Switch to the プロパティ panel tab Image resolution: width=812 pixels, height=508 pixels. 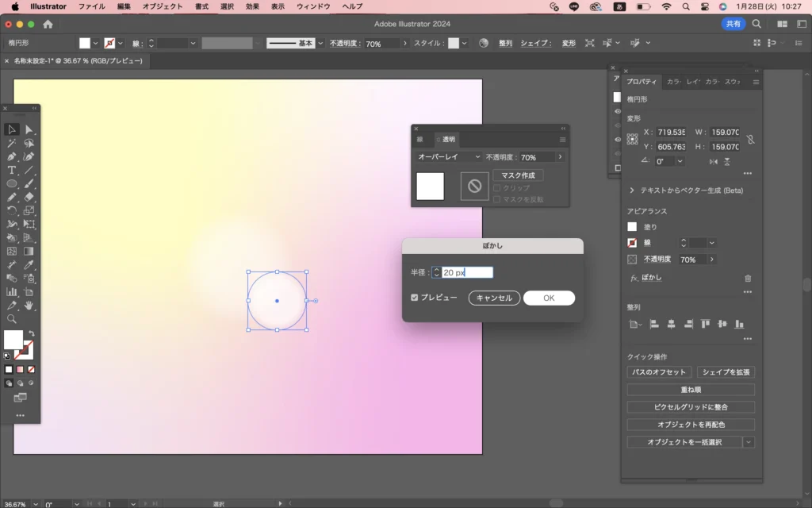pyautogui.click(x=642, y=82)
